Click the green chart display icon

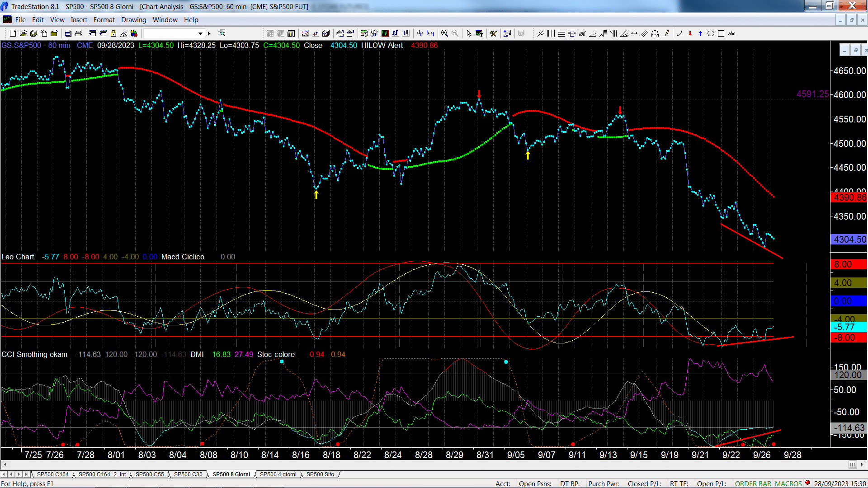click(385, 33)
